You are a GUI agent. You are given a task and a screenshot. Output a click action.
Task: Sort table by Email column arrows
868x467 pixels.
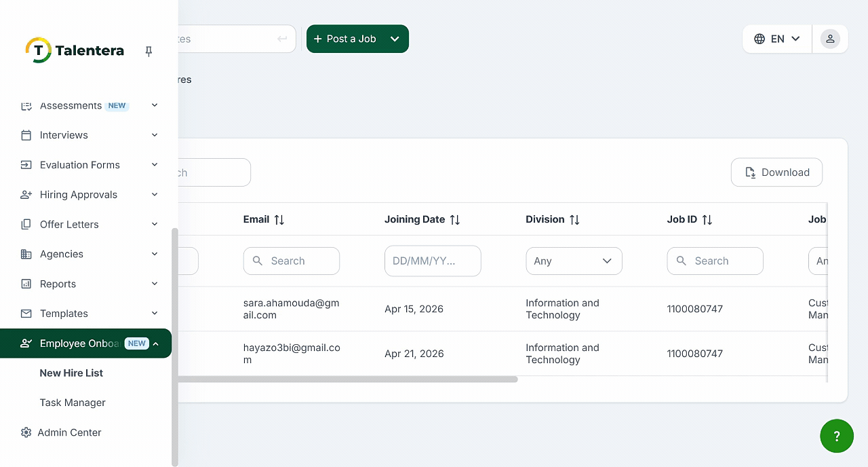point(279,219)
